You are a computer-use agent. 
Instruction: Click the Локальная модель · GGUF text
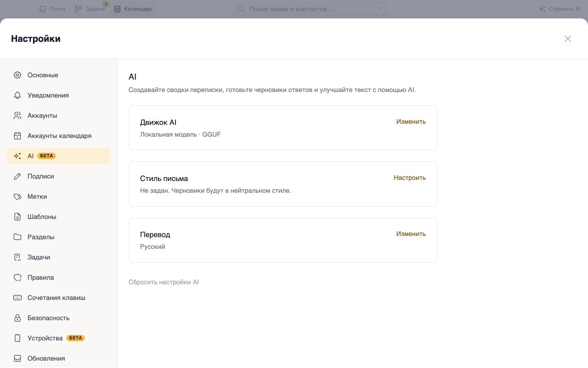[x=181, y=134]
